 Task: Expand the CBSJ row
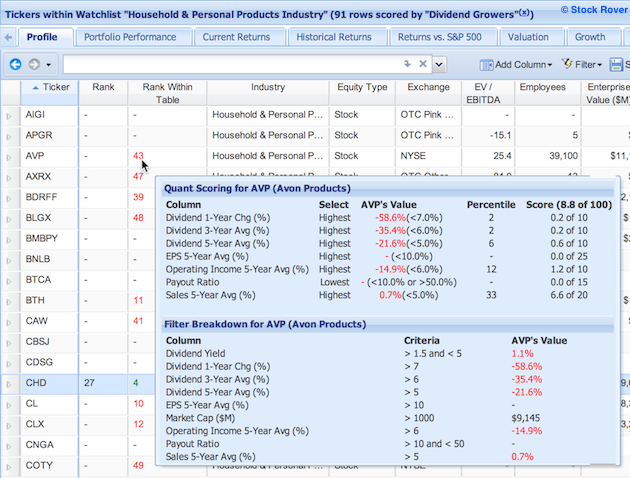pos(9,343)
